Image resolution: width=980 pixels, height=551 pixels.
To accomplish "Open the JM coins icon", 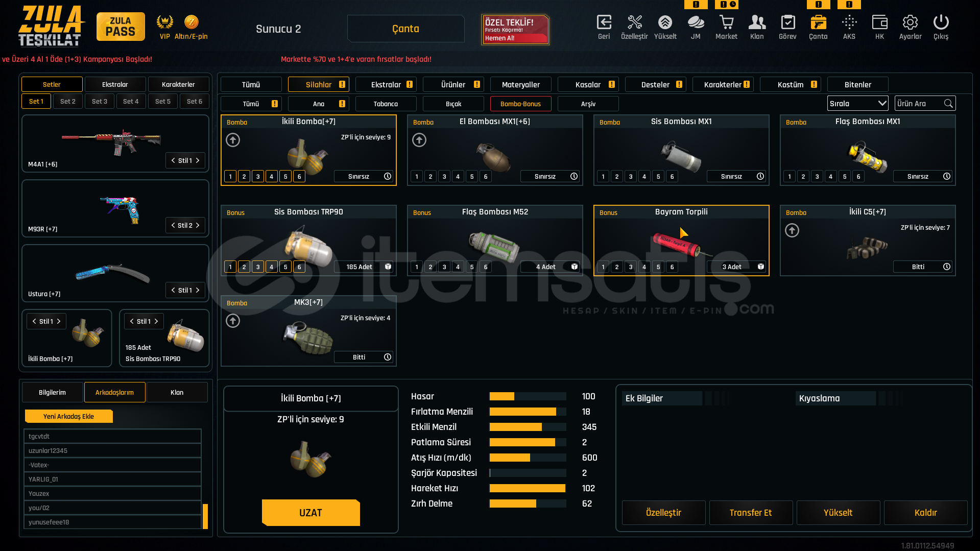I will (x=696, y=22).
